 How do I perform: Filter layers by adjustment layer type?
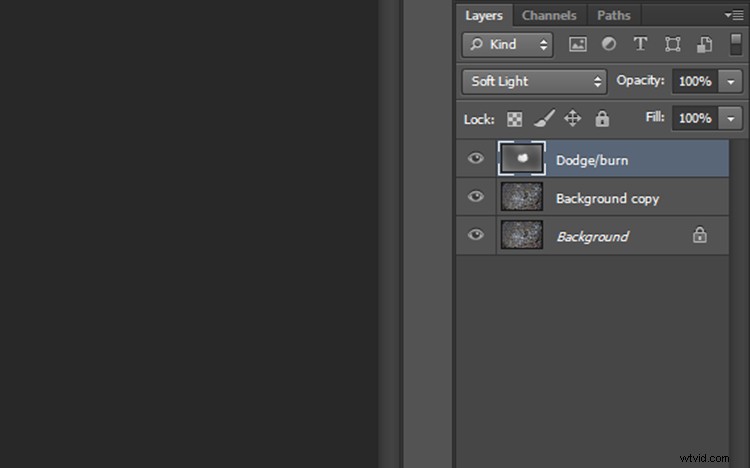(609, 44)
